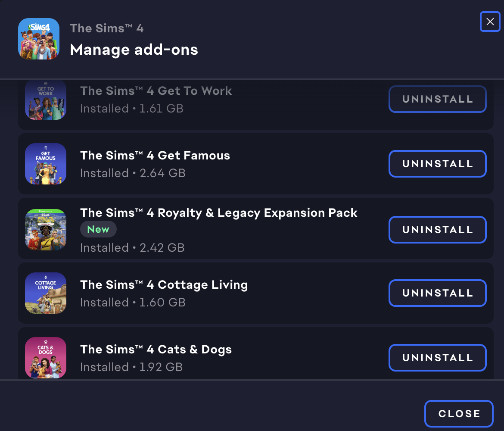504x431 pixels.
Task: Uninstall The Sims 4 Cats & Dogs
Action: (437, 358)
